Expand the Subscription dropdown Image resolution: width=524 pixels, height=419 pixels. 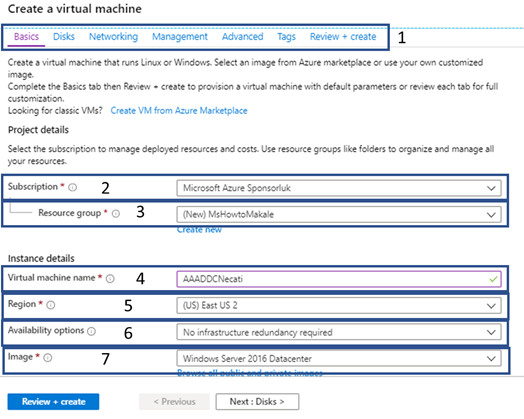tap(339, 188)
